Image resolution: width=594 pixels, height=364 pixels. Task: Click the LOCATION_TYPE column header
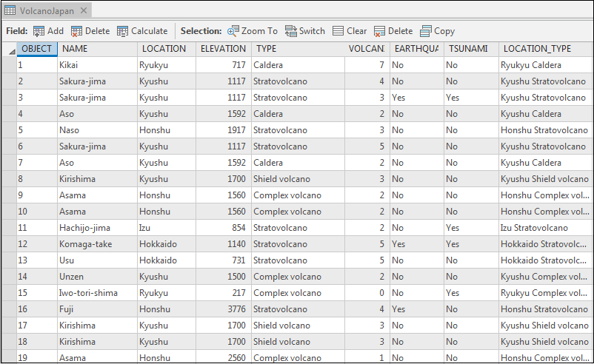coord(546,49)
